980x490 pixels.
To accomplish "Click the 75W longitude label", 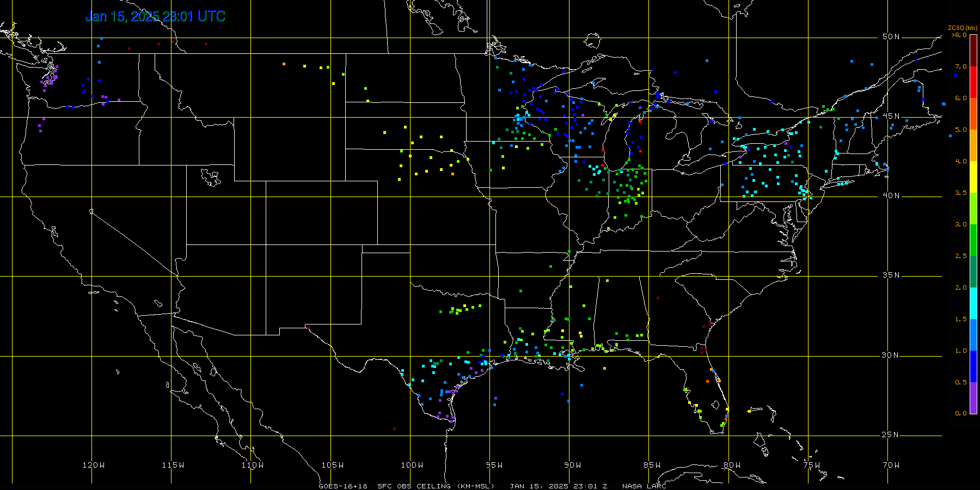I will (x=811, y=465).
